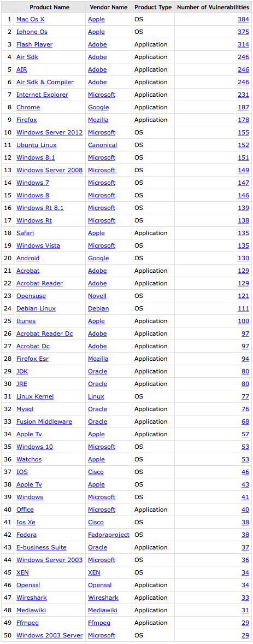Select the Vendor Name column header
Viewport: 253px width, 644px height.
[108, 8]
